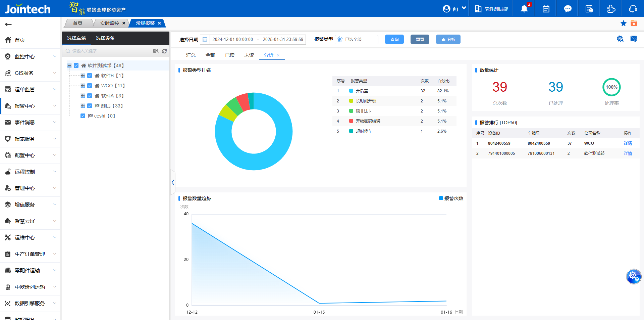Viewport: 644px width, 320px height.
Task: Open 详情 link for device 8042400559
Action: [628, 143]
